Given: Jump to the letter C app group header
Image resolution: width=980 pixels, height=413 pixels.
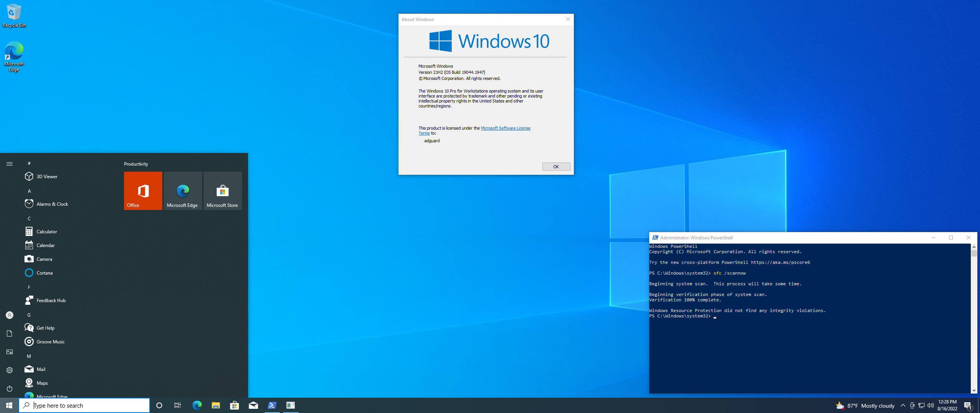Looking at the screenshot, I should tap(29, 218).
